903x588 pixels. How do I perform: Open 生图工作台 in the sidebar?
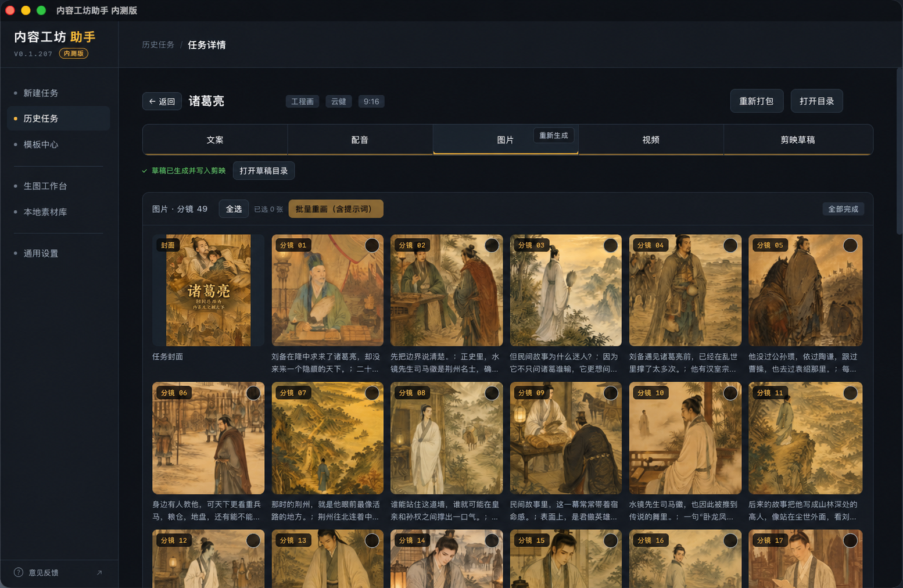click(58, 186)
